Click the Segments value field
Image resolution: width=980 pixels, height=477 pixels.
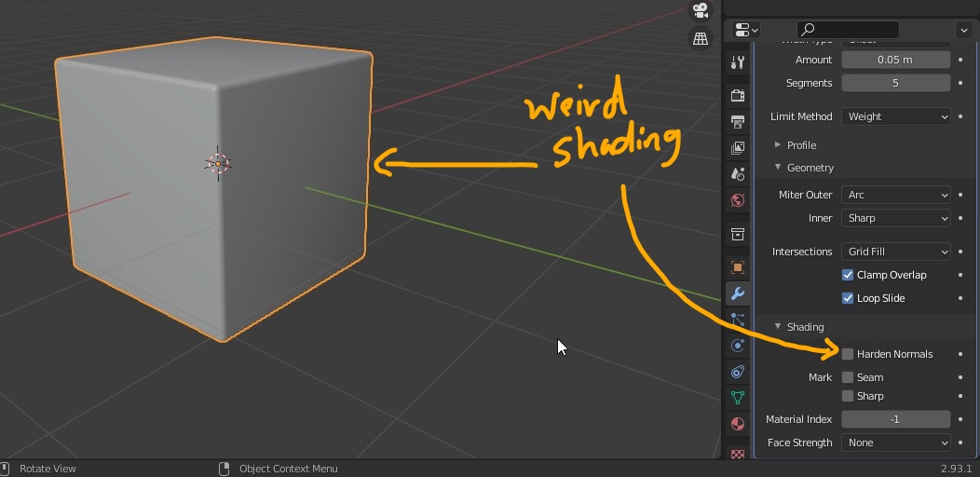click(x=895, y=83)
